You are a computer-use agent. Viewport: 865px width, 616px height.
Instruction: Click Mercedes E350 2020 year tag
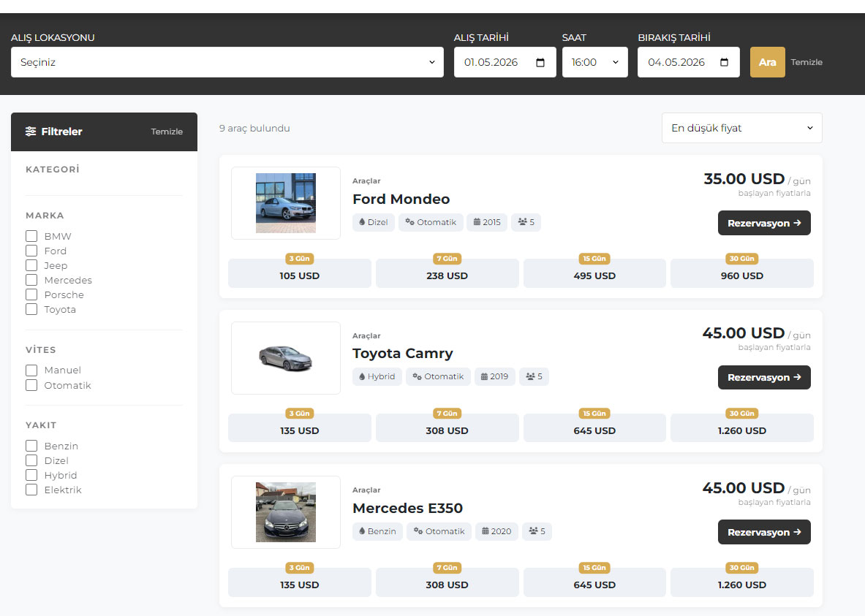click(x=496, y=531)
